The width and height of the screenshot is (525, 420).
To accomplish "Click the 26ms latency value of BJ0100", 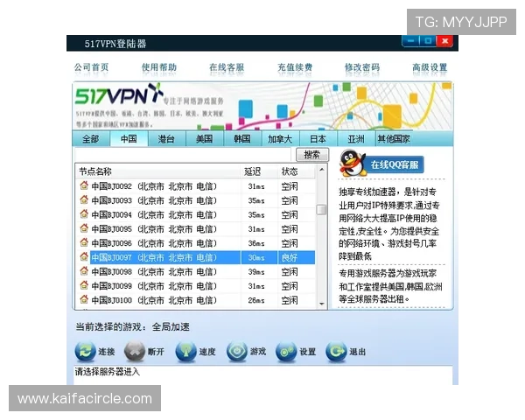I will [x=256, y=300].
